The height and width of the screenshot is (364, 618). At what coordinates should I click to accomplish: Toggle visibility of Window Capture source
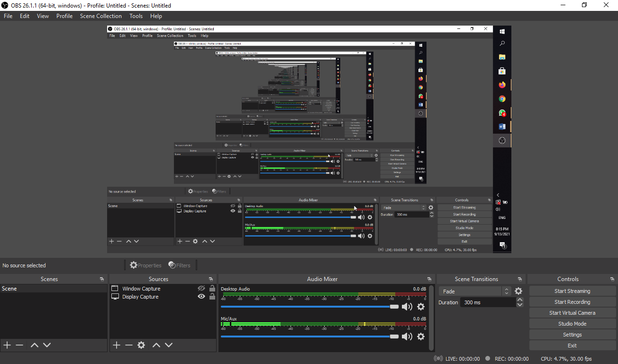tap(201, 288)
